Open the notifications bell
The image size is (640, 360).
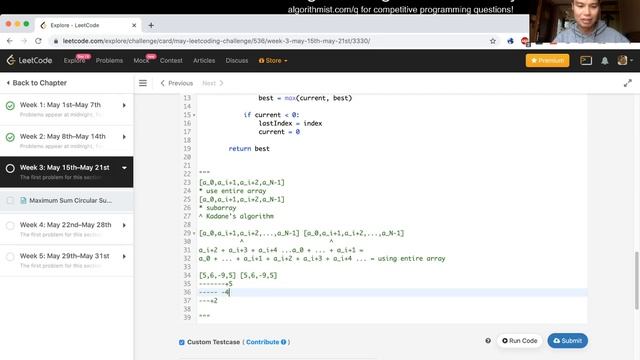click(x=604, y=60)
